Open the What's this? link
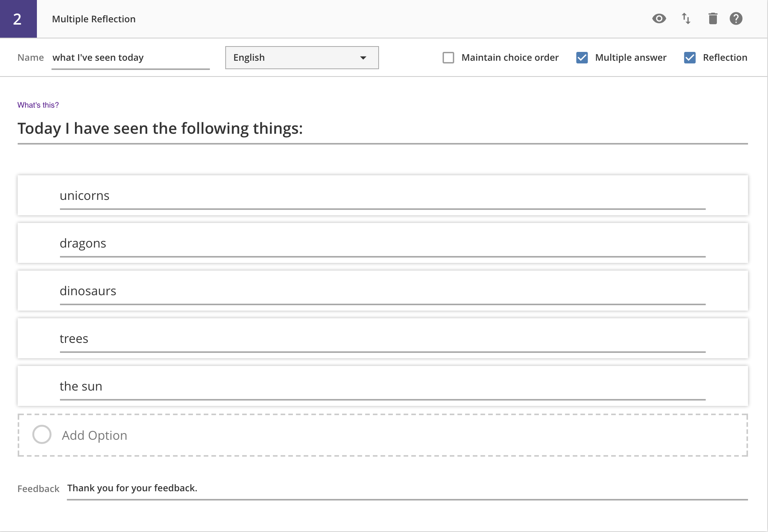This screenshot has height=532, width=768. (38, 105)
